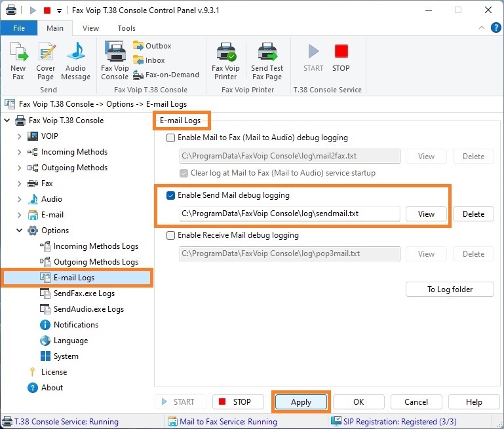The width and height of the screenshot is (504, 429).
Task: Click the Audio Message icon
Action: click(x=75, y=61)
